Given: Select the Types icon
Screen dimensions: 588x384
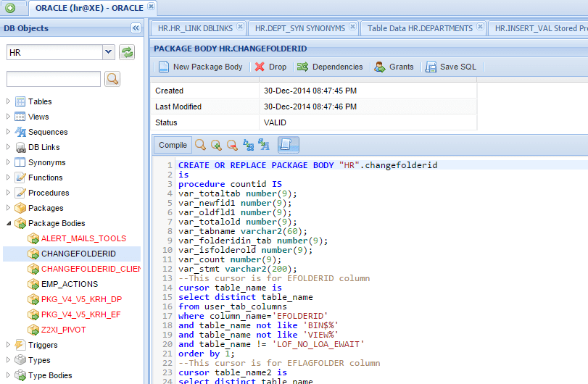Looking at the screenshot, I should point(20,360).
